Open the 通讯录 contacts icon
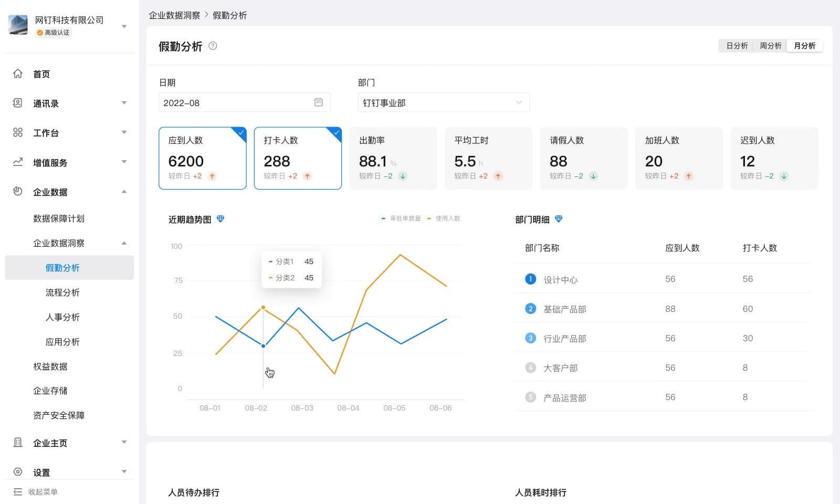This screenshot has height=504, width=840. pos(18,103)
